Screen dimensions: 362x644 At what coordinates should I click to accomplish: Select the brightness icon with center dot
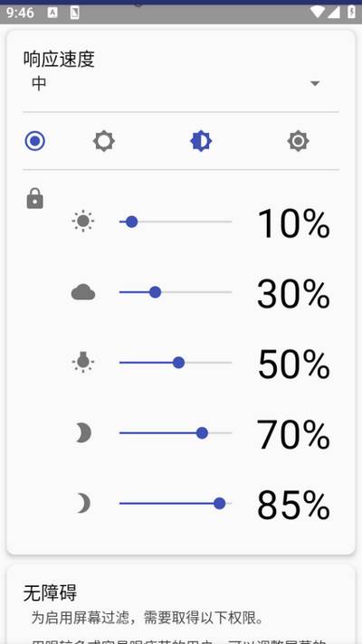298,141
